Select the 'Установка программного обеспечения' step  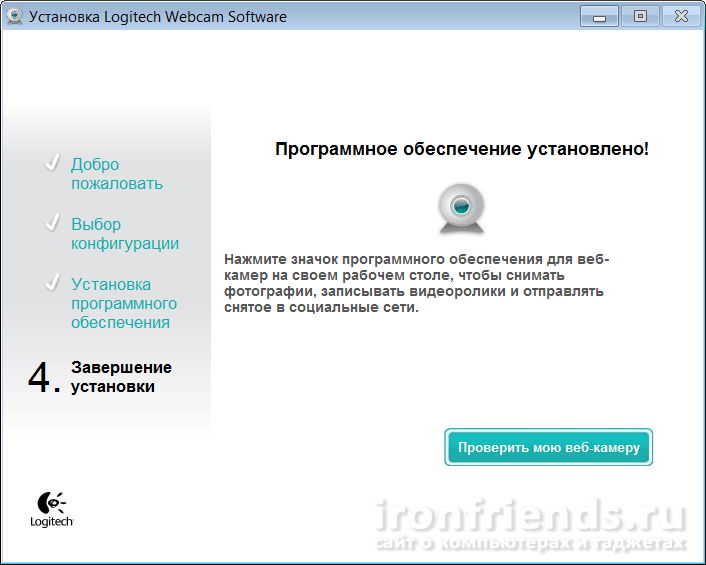click(124, 303)
